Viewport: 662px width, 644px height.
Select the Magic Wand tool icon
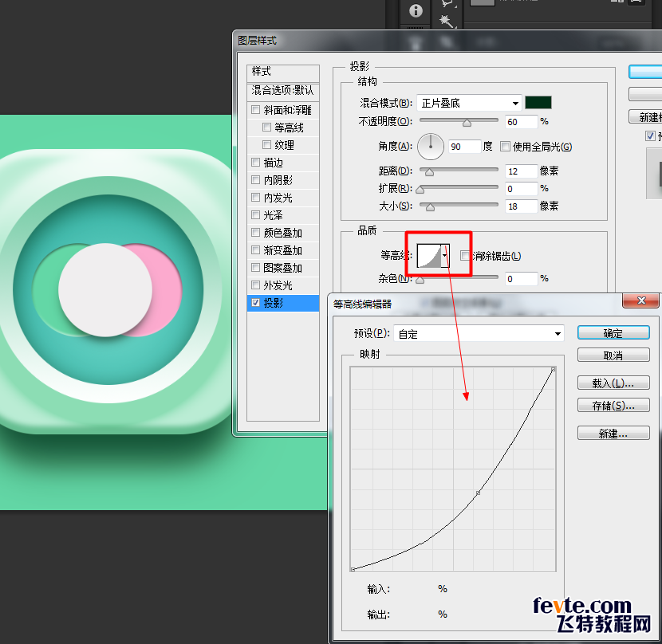pyautogui.click(x=447, y=21)
